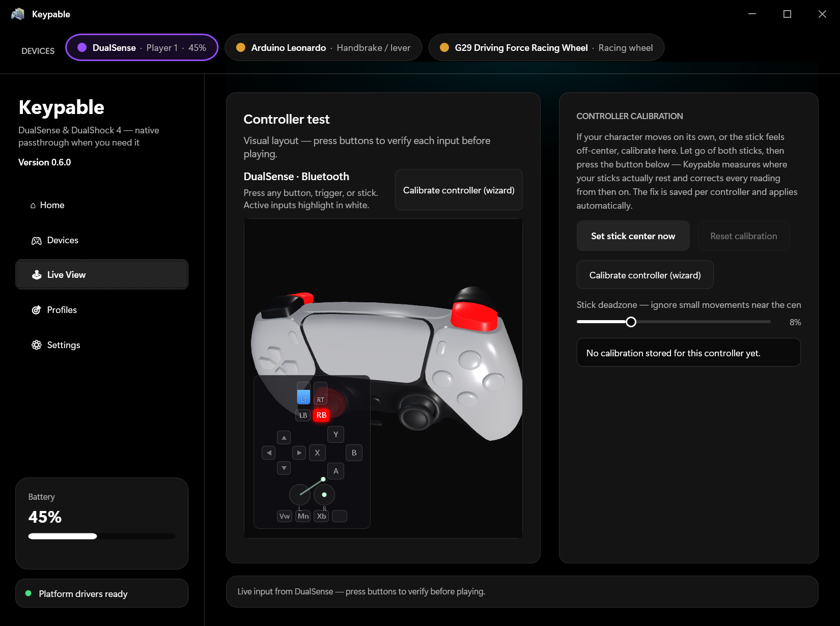This screenshot has height=626, width=840.
Task: Click the 'Version 0.6.0' text
Action: point(45,162)
